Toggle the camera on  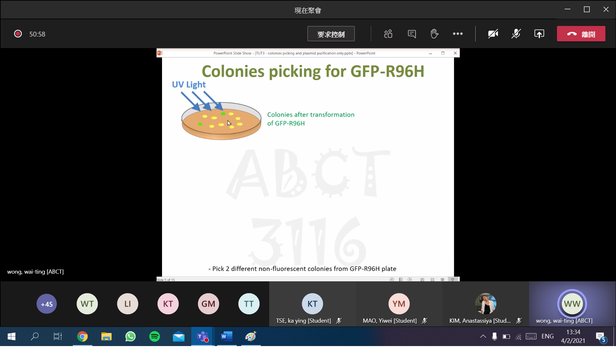coord(493,34)
